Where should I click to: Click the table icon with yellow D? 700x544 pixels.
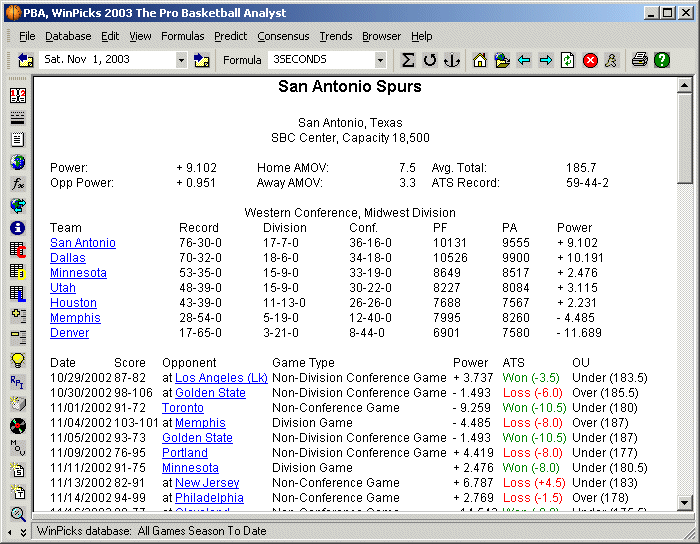coord(18,272)
